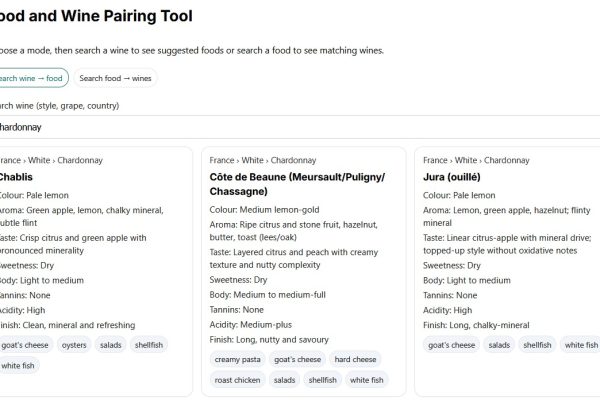The image size is (600, 400).
Task: Click creamy pasta tag in Côte de Beaune card
Action: (x=237, y=359)
